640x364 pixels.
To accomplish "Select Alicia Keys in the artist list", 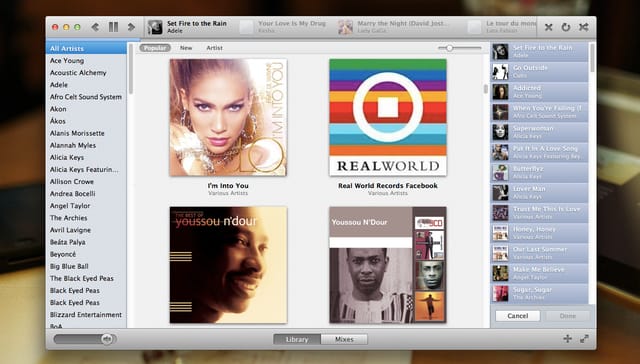I will [67, 157].
